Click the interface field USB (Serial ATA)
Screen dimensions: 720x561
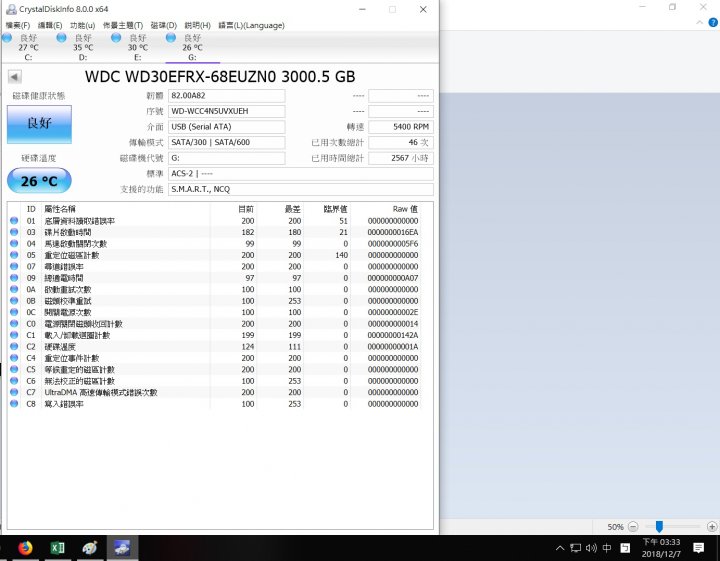tap(226, 127)
